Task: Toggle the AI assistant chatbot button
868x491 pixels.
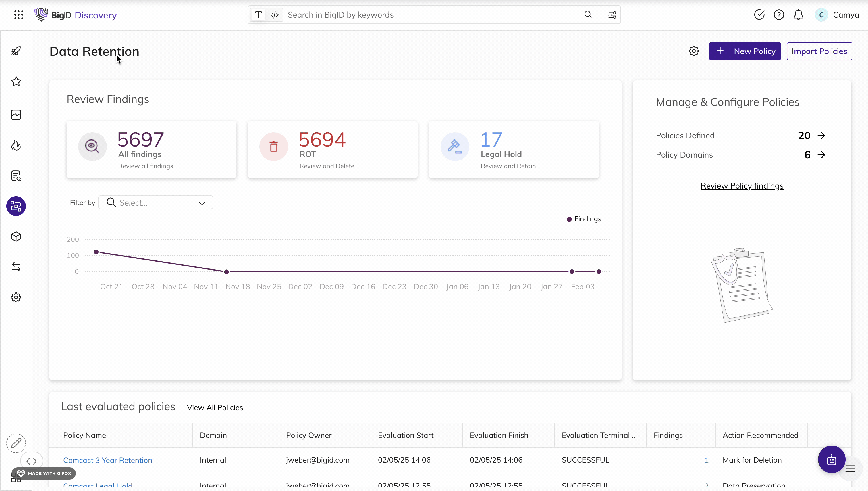Action: click(832, 459)
